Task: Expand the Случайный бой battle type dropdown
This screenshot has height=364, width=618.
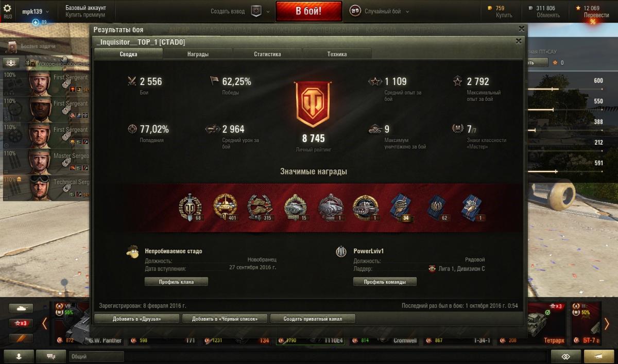Action: pyautogui.click(x=407, y=11)
